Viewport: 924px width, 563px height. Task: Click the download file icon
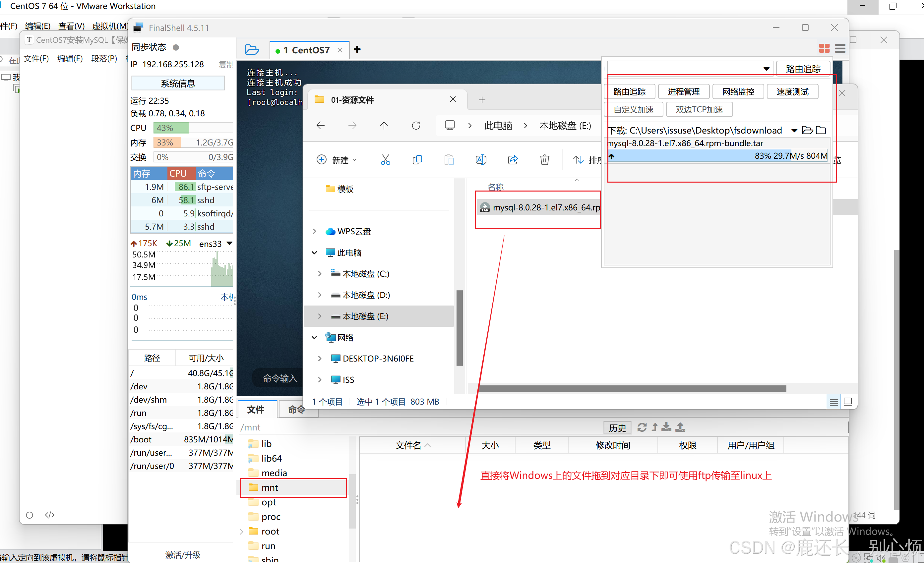pyautogui.click(x=666, y=427)
